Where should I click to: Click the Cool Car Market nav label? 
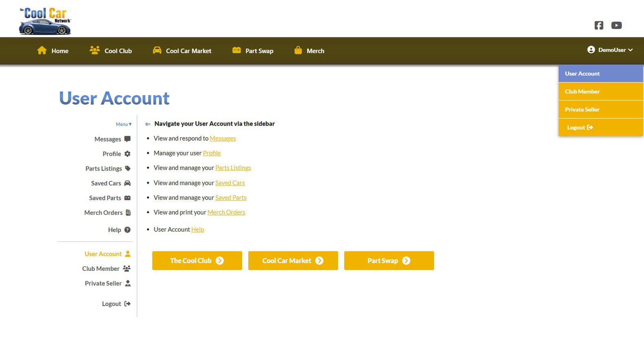click(188, 51)
